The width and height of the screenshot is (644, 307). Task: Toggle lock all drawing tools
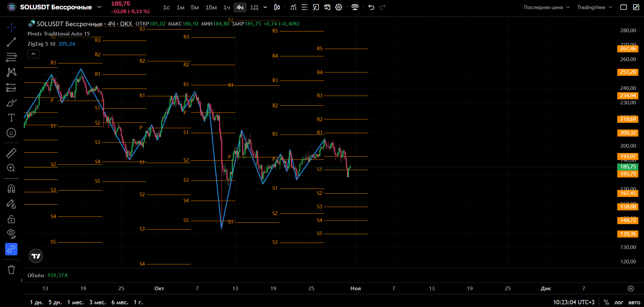point(11,219)
